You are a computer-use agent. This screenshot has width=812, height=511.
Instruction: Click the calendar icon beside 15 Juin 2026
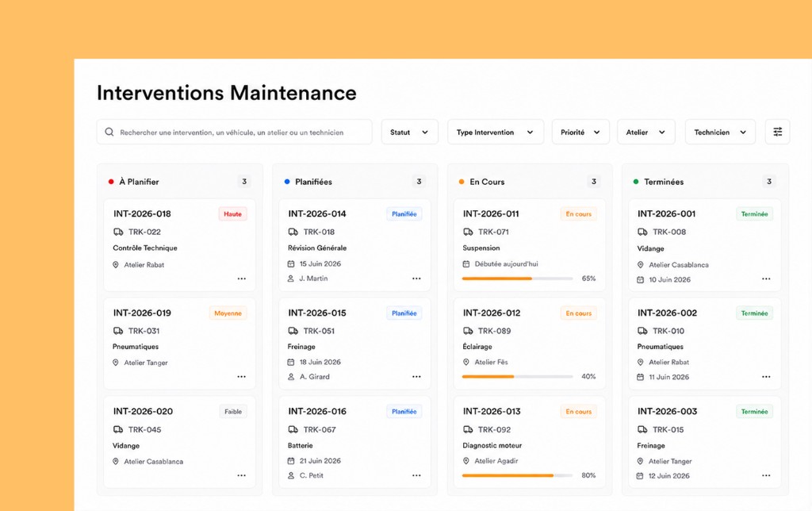pyautogui.click(x=291, y=263)
